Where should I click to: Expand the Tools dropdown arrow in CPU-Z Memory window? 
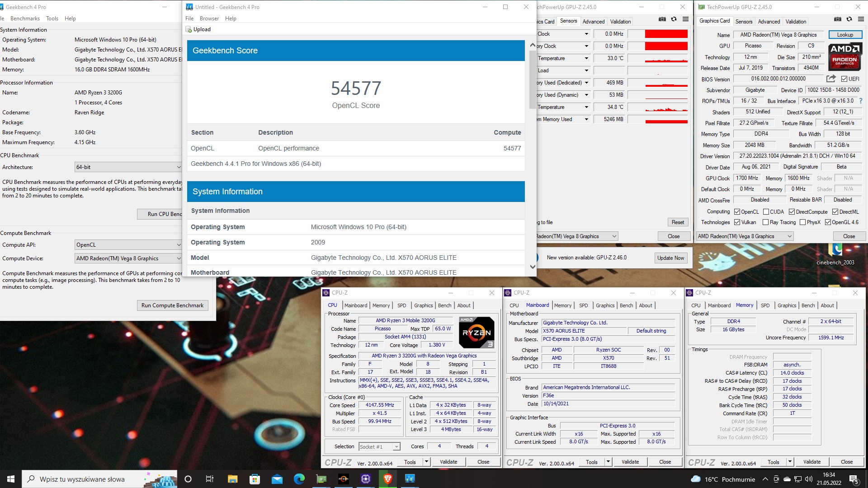(x=790, y=462)
